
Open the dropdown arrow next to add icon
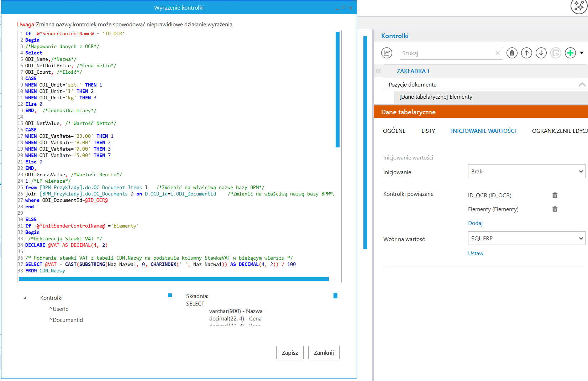582,53
